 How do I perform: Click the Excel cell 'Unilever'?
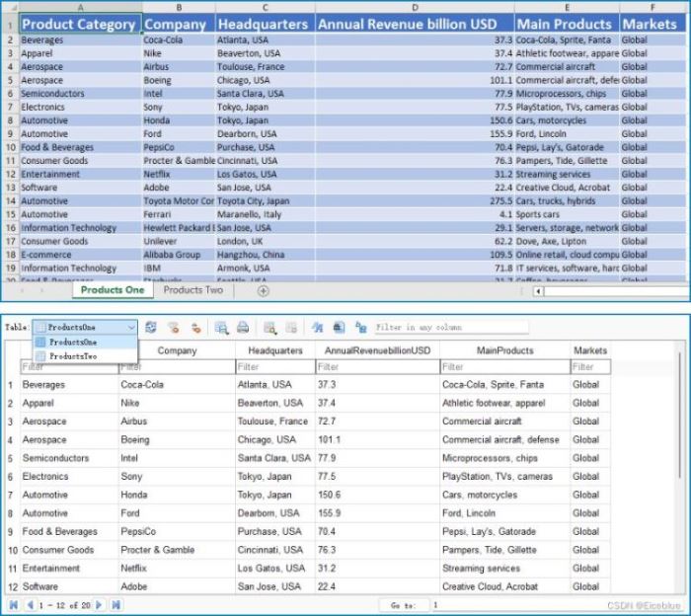(x=179, y=242)
